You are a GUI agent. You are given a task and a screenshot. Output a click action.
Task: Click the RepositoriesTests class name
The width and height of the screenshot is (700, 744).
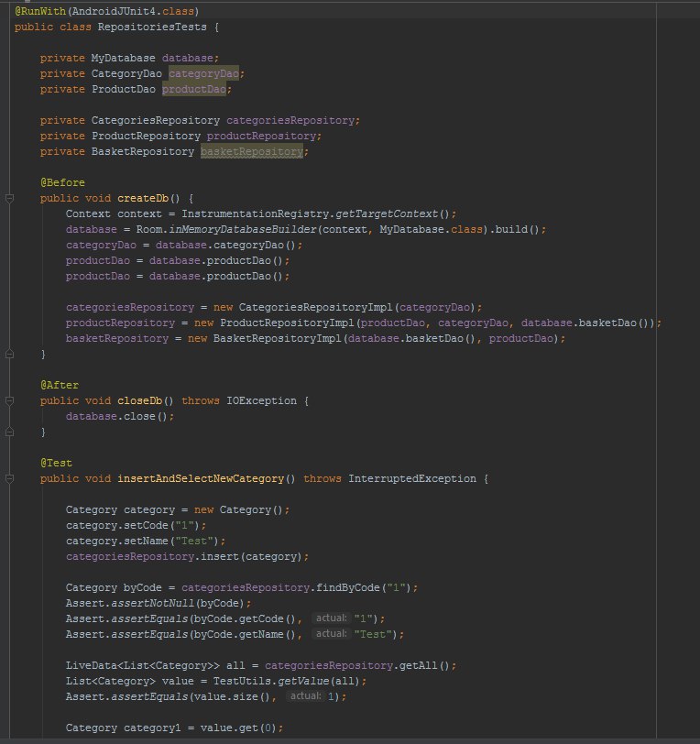point(152,27)
